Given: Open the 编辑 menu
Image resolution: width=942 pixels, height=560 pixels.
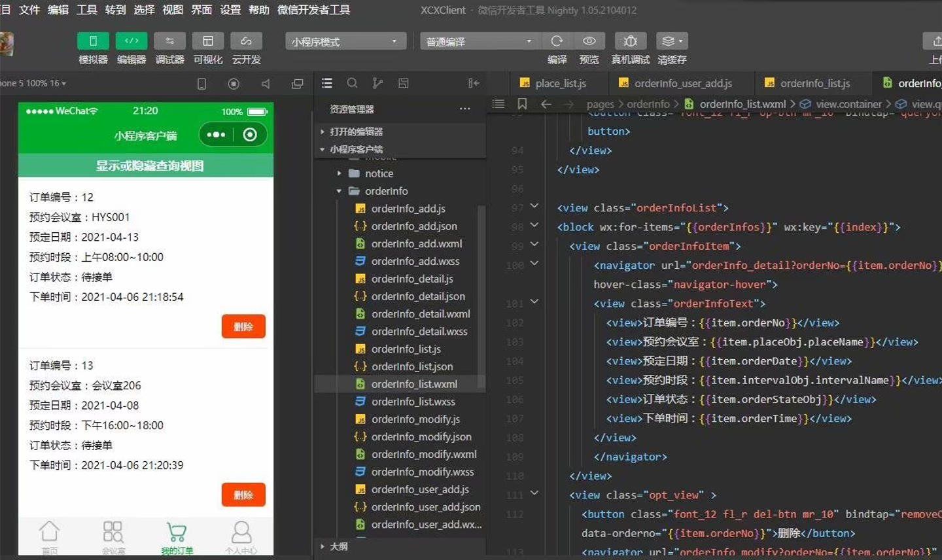Looking at the screenshot, I should [58, 10].
